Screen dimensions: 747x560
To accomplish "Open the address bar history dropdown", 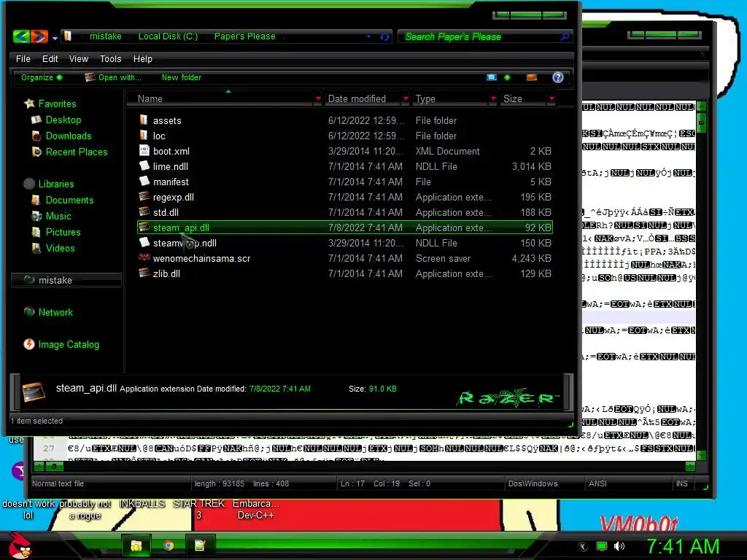I will [x=368, y=36].
